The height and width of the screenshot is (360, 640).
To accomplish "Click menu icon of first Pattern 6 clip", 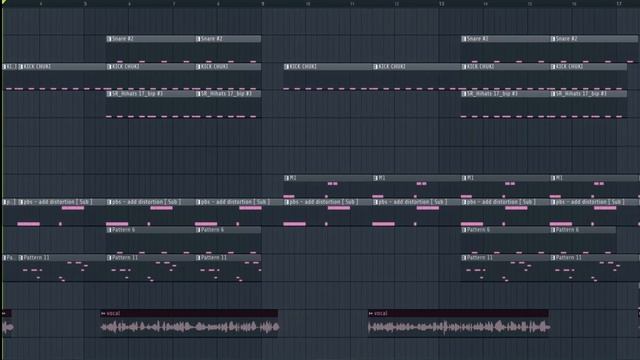I will click(109, 230).
